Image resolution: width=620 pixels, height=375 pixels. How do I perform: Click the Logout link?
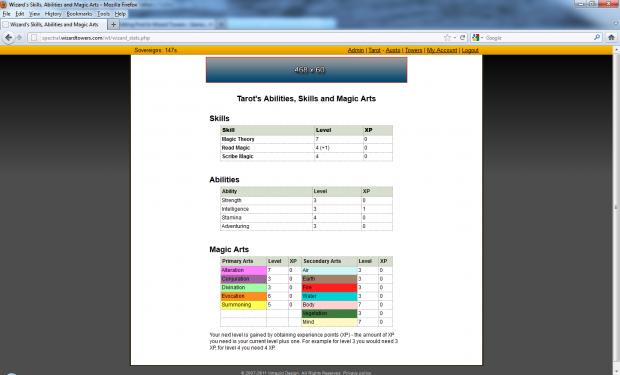pos(470,50)
